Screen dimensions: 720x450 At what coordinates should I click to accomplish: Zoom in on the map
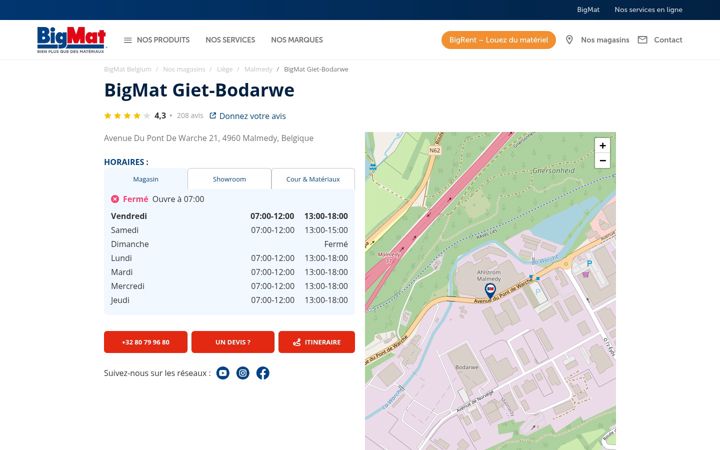point(602,146)
